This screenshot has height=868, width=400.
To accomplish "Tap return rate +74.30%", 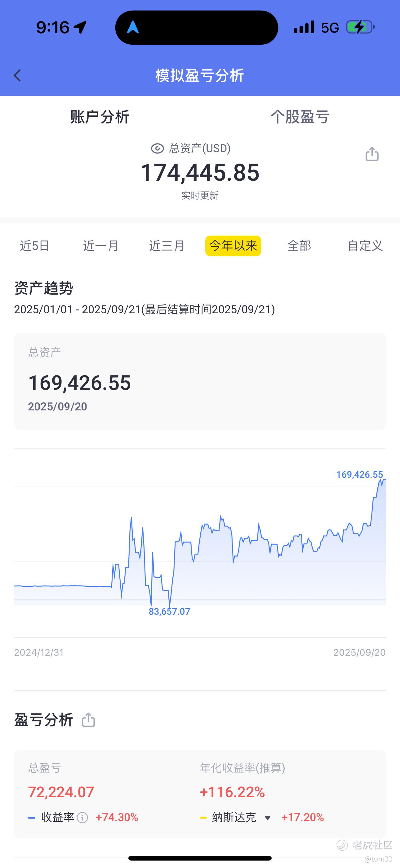I will pyautogui.click(x=117, y=817).
